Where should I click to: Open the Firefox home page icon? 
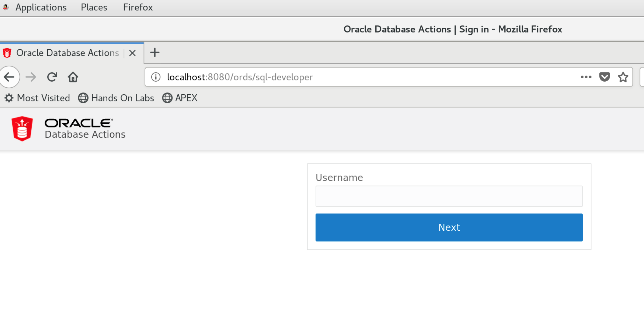pos(73,77)
